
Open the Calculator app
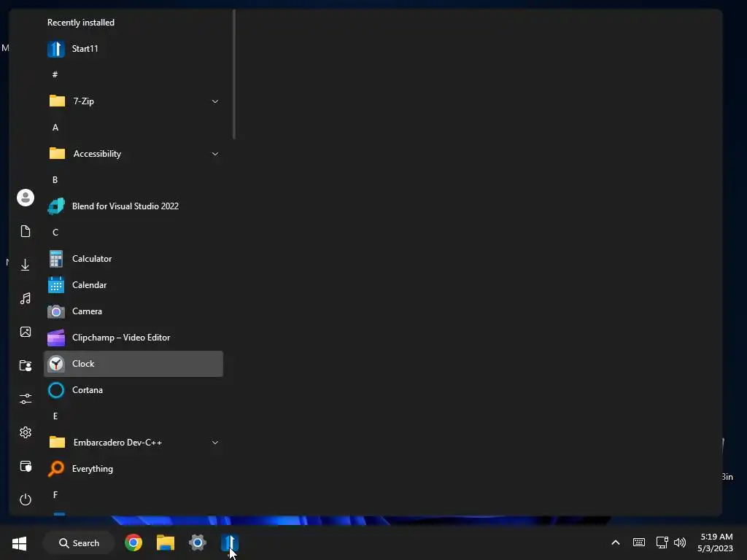point(133,259)
